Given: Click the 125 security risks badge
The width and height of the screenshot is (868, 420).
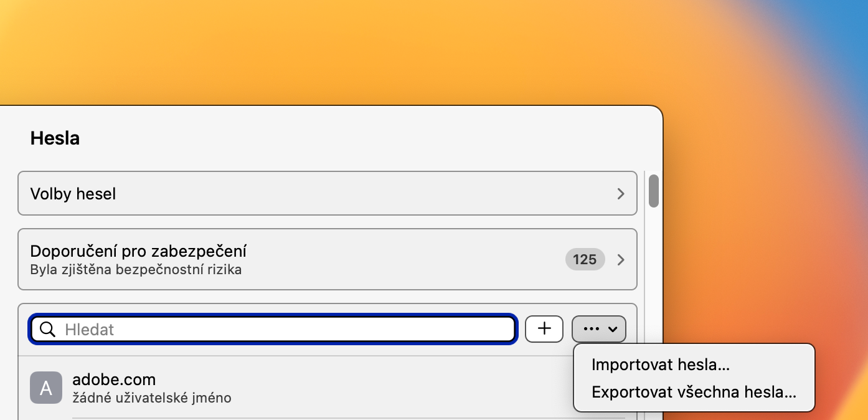Looking at the screenshot, I should pyautogui.click(x=585, y=259).
